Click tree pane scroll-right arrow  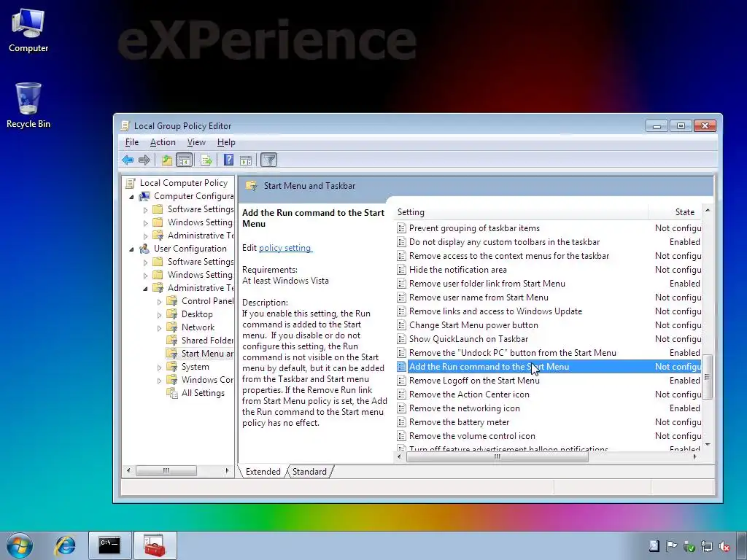(x=228, y=470)
